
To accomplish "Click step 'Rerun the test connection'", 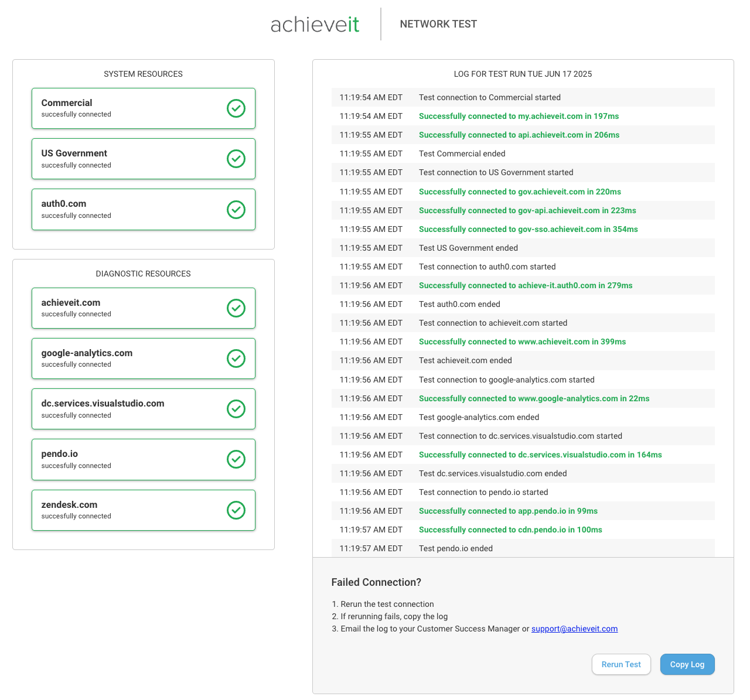I will (x=387, y=604).
